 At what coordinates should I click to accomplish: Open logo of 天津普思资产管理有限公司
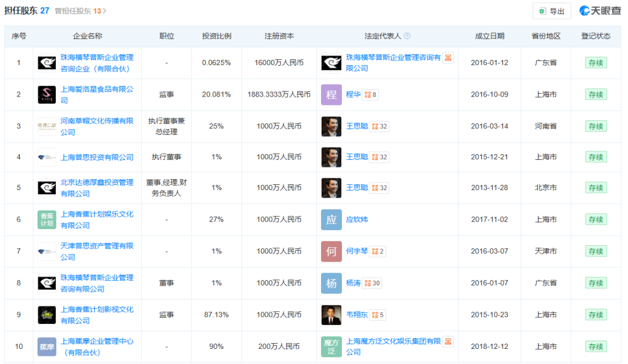[x=47, y=251]
